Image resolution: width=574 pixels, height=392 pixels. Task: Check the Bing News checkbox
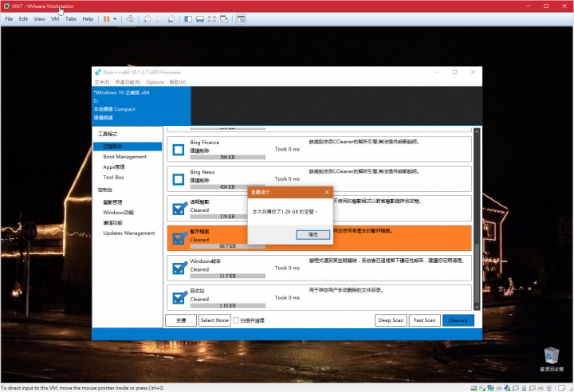point(179,179)
